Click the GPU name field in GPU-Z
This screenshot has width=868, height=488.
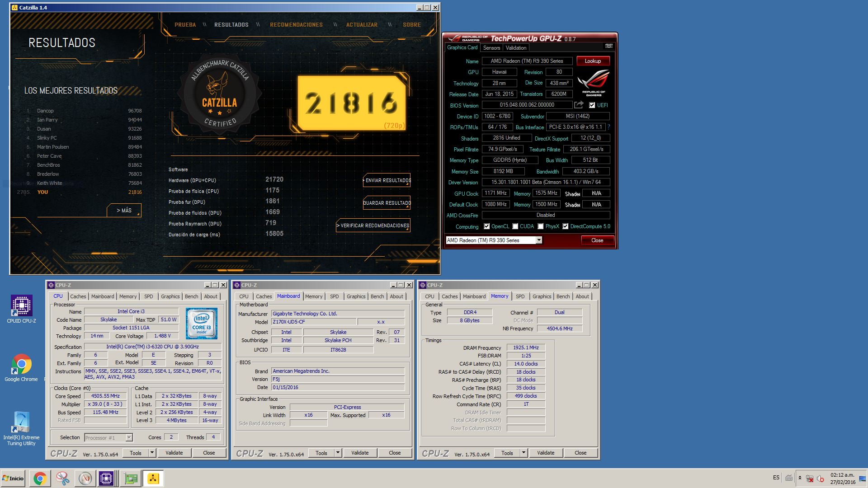tap(527, 61)
